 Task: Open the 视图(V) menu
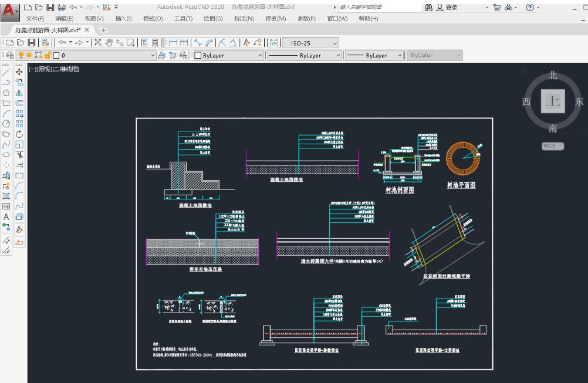94,18
